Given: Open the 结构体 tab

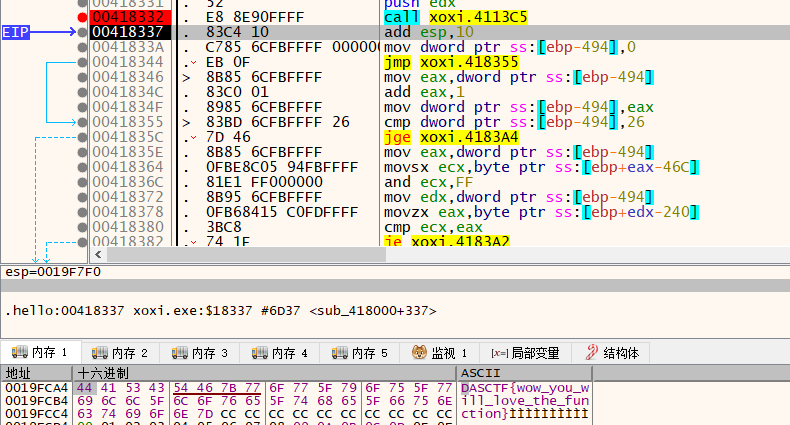Looking at the screenshot, I should click(611, 352).
